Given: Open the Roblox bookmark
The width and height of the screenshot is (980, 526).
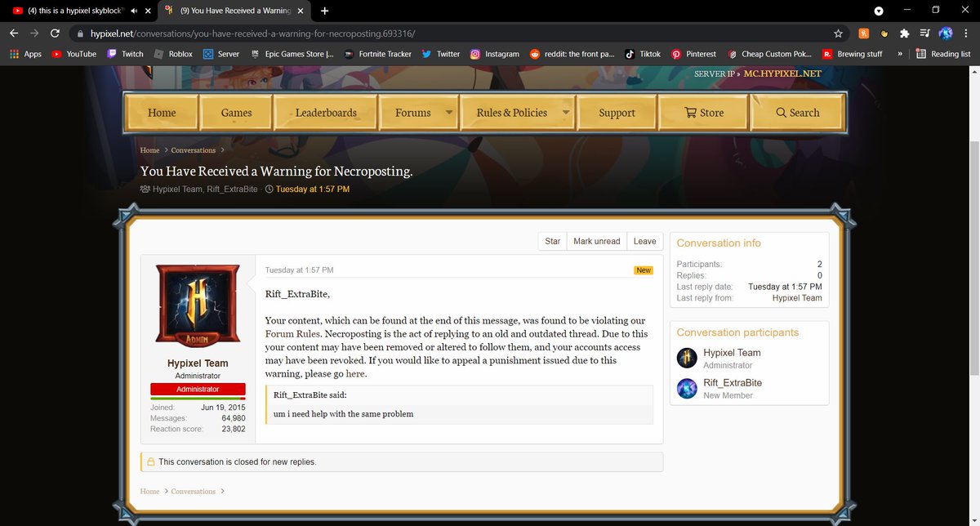Looking at the screenshot, I should coord(173,54).
